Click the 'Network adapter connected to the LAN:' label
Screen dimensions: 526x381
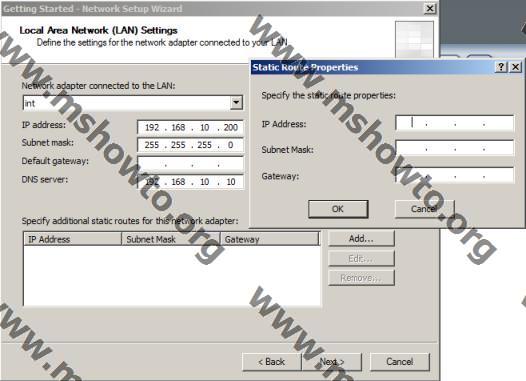tap(98, 86)
